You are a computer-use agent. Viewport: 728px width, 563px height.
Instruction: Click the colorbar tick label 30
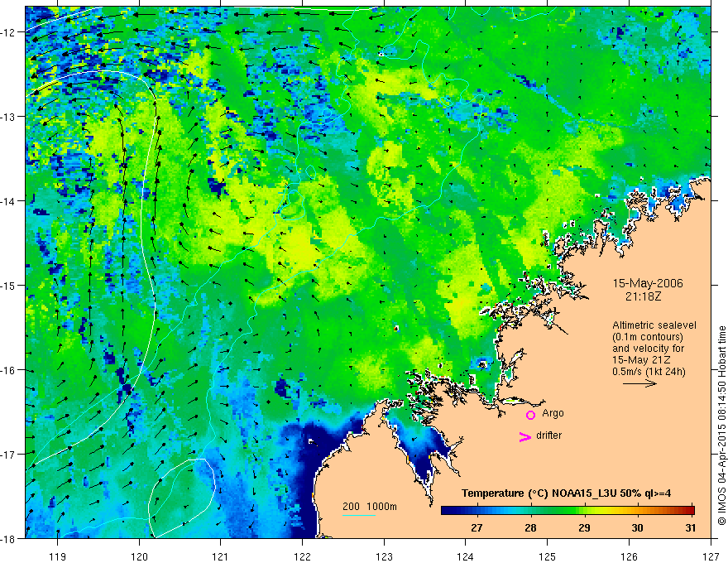(638, 527)
